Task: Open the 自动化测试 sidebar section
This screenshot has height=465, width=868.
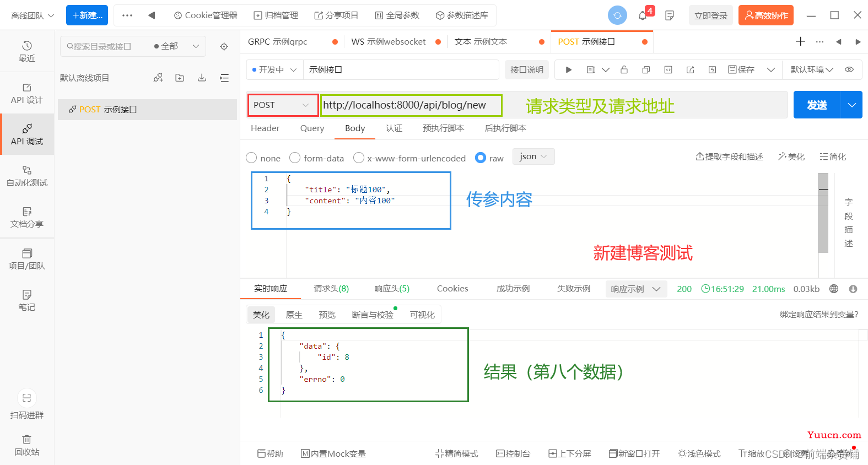Action: [x=27, y=176]
